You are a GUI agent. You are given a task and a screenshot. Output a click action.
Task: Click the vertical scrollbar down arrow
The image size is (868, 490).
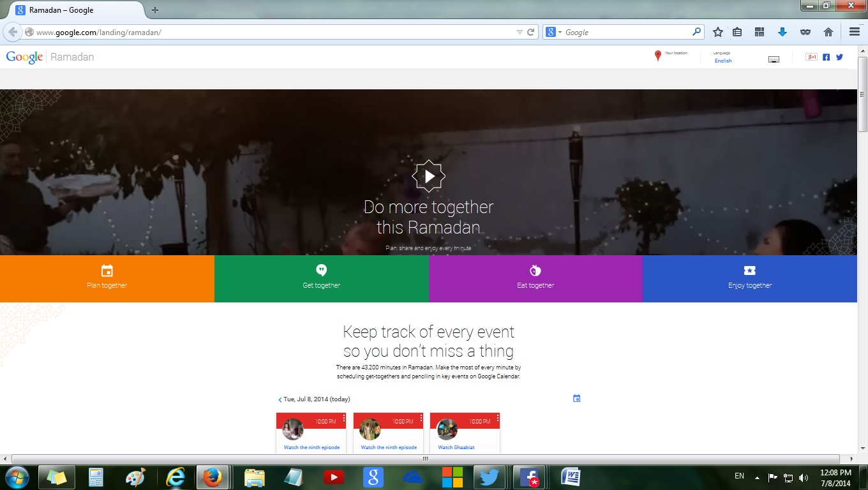(x=862, y=448)
